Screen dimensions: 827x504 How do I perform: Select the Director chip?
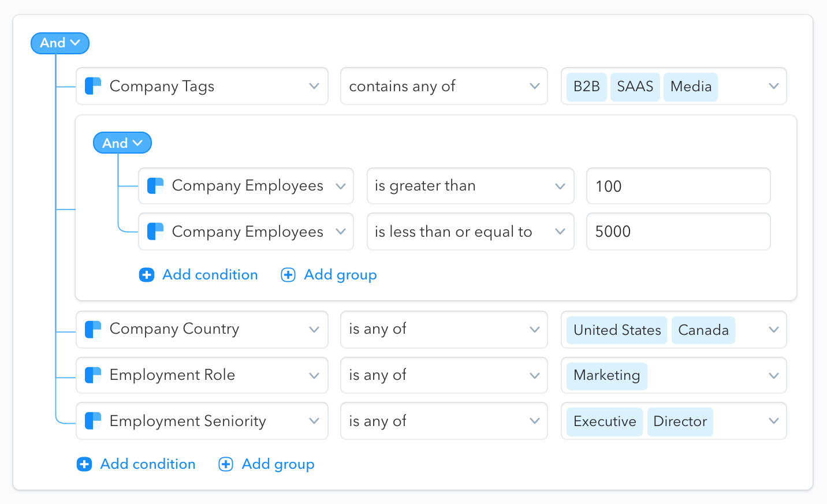tap(680, 421)
